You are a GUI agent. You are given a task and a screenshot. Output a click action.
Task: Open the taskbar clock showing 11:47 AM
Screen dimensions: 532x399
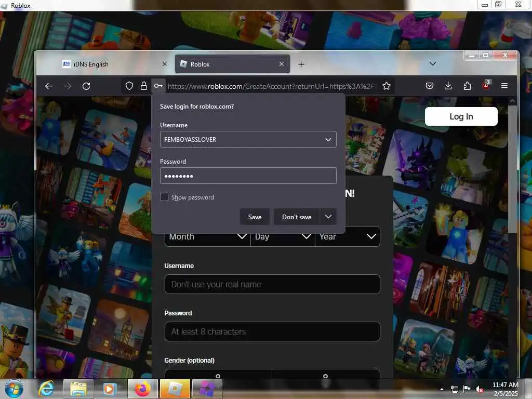coord(505,389)
